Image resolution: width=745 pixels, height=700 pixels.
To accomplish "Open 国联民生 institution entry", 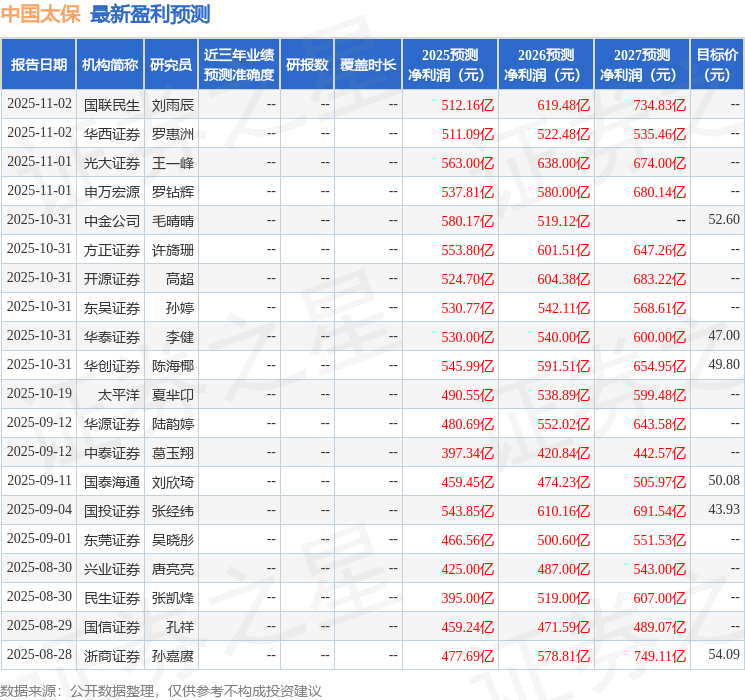I will pos(111,105).
